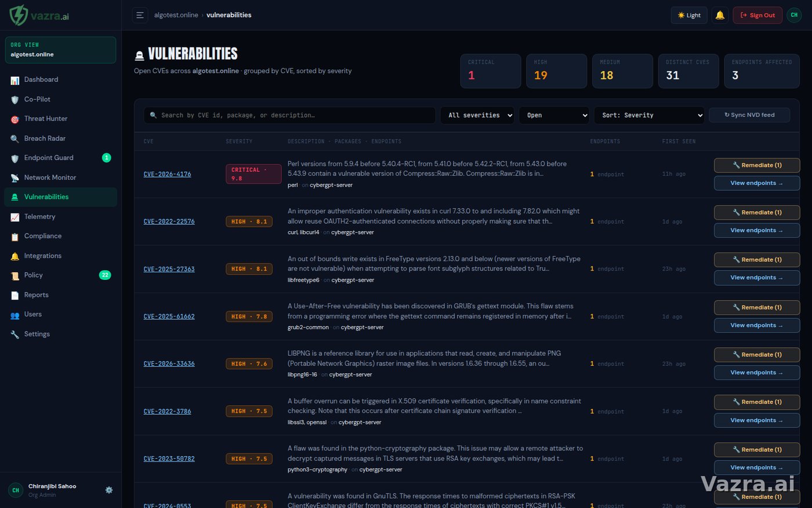Open the CVE-2025-61662 link
The height and width of the screenshot is (508, 812).
[x=169, y=316]
